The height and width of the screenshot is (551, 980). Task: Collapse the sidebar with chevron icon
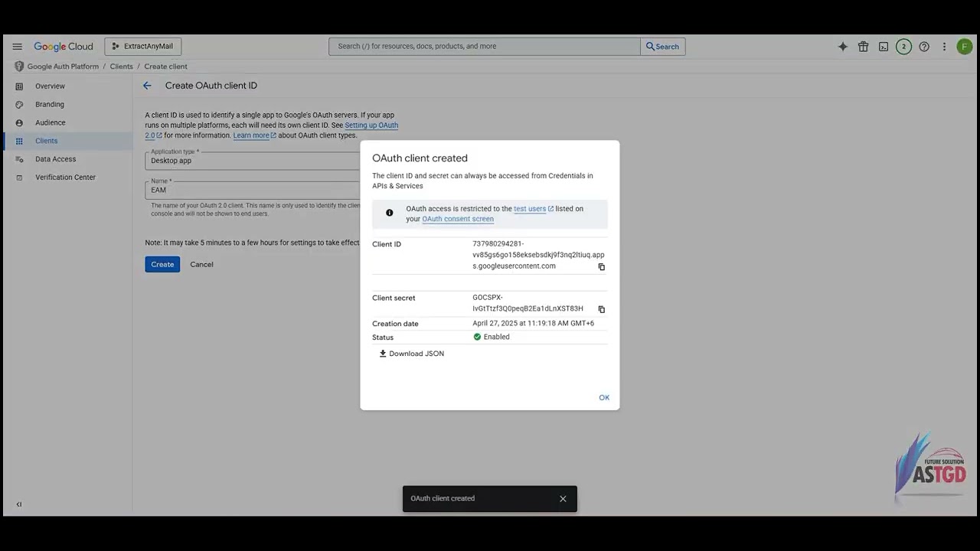[19, 504]
